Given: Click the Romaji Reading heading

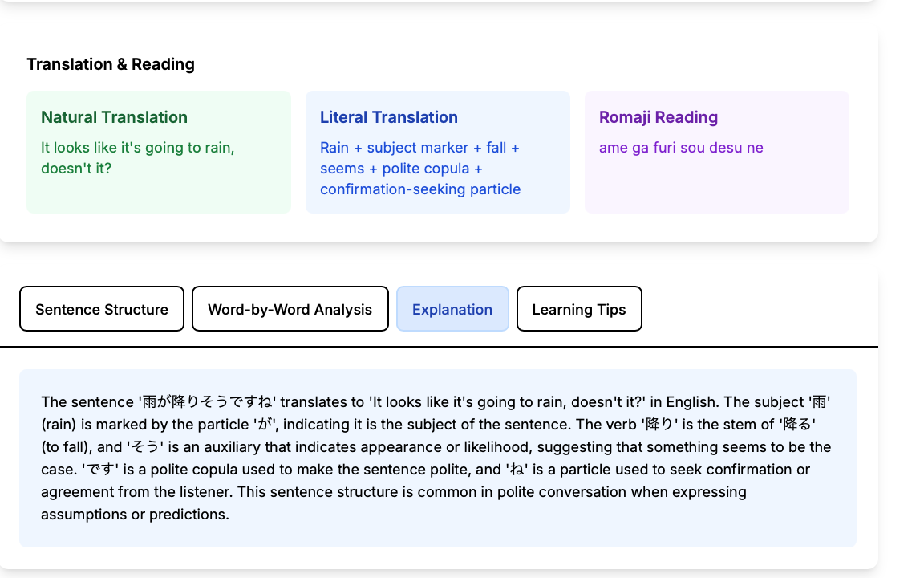Looking at the screenshot, I should coord(659,117).
